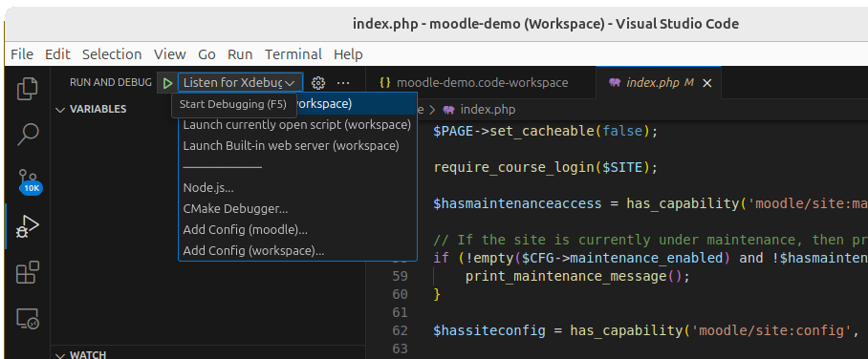This screenshot has height=359, width=868.
Task: Open the File menu
Action: tap(22, 54)
